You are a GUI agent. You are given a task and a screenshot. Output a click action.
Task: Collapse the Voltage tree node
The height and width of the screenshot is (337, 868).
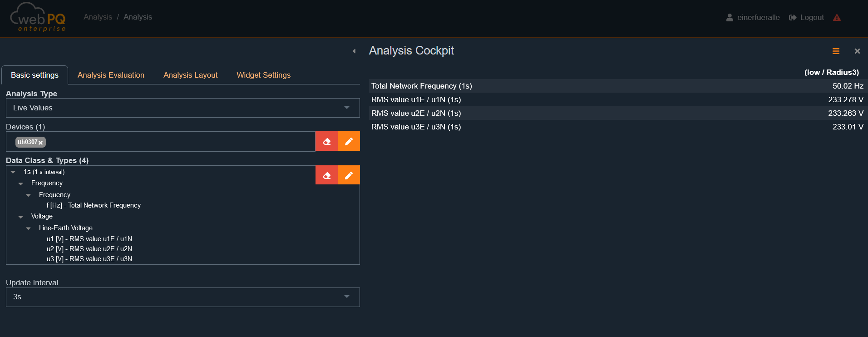21,217
